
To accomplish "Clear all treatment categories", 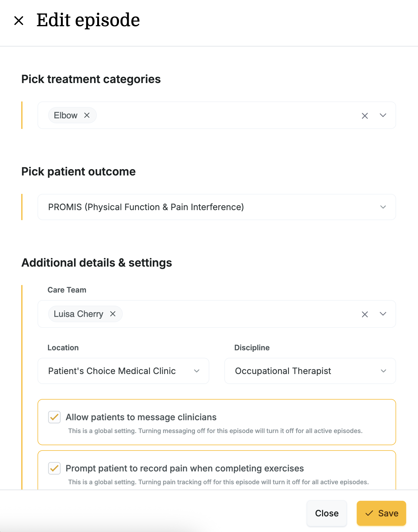I will point(365,116).
